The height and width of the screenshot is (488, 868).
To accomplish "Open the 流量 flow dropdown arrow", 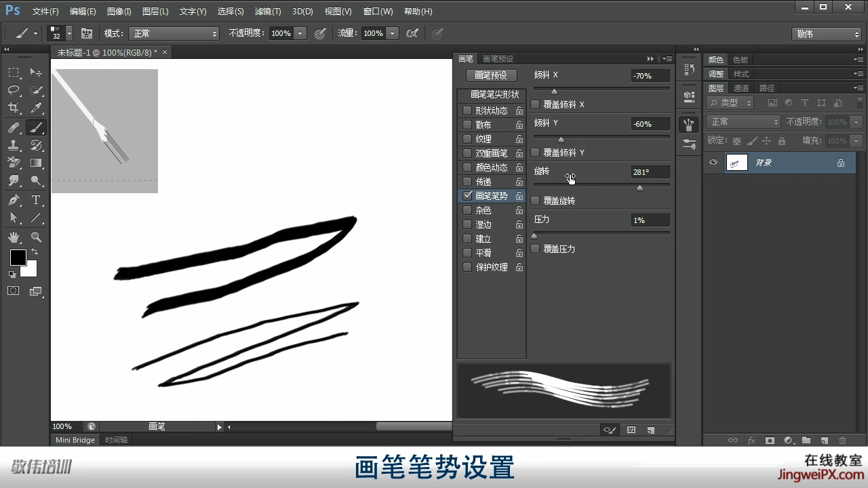I will click(393, 33).
